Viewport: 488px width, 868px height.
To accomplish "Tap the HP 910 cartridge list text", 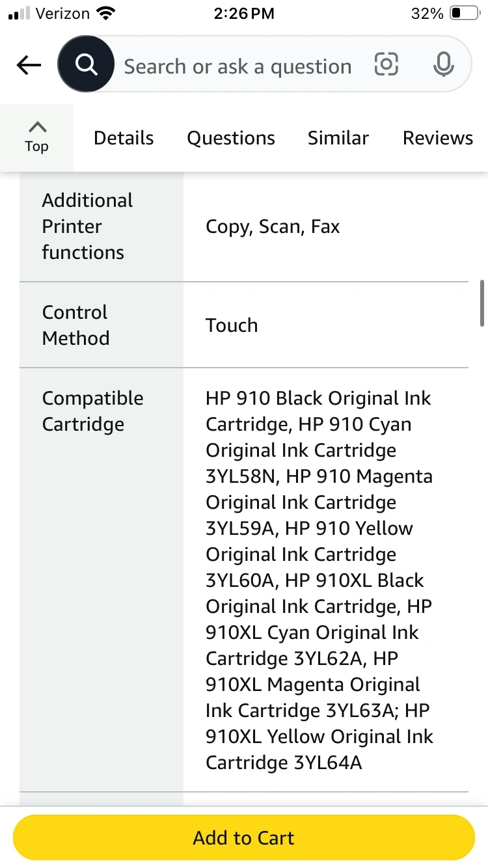I will click(x=319, y=579).
